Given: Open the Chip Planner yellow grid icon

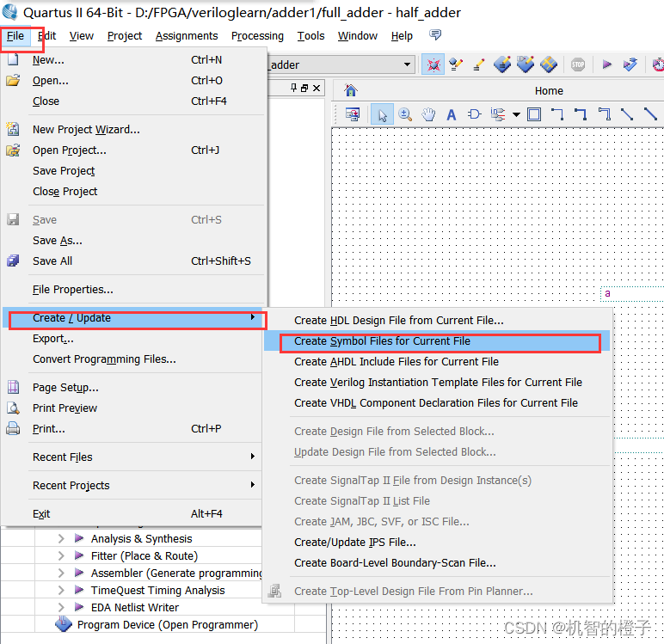Looking at the screenshot, I should coord(549,64).
